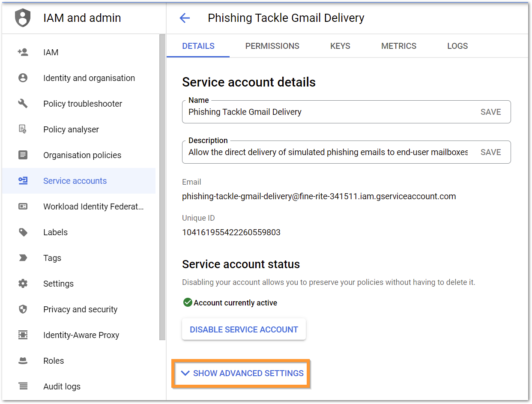This screenshot has width=532, height=404.
Task: Click the Unique ID number 104161955422260559803
Action: (x=231, y=233)
